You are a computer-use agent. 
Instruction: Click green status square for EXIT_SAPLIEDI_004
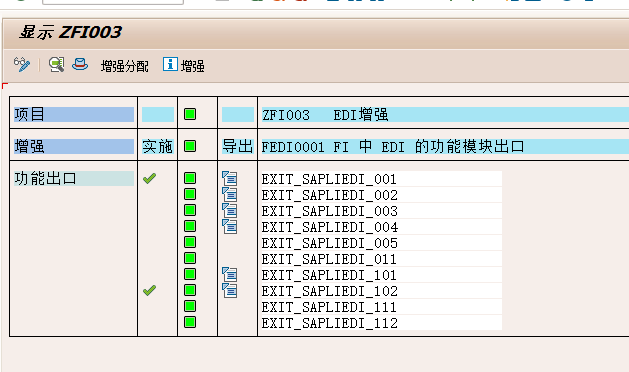coord(190,226)
